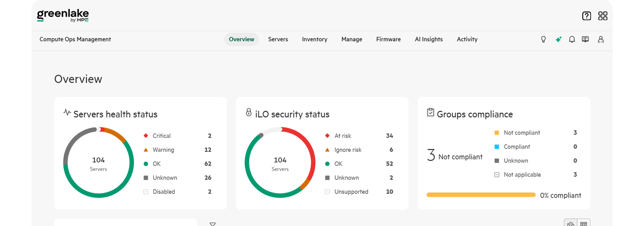The height and width of the screenshot is (226, 644).
Task: Click red Critical diamond legend marker
Action: (146, 136)
